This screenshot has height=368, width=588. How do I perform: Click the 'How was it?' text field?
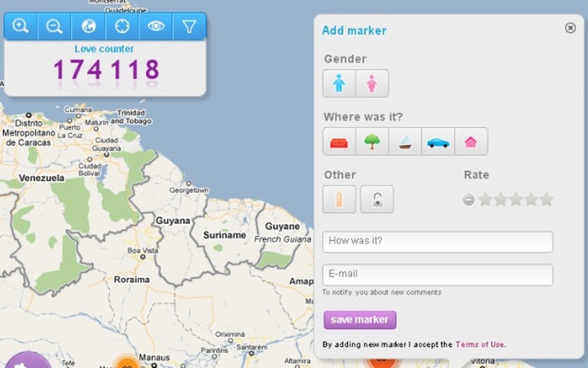(x=437, y=242)
